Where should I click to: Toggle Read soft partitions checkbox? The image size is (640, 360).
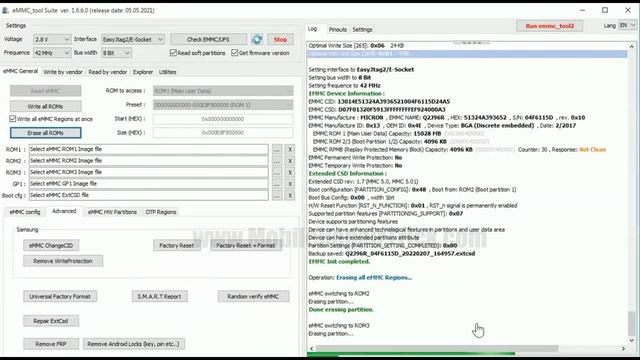point(173,53)
